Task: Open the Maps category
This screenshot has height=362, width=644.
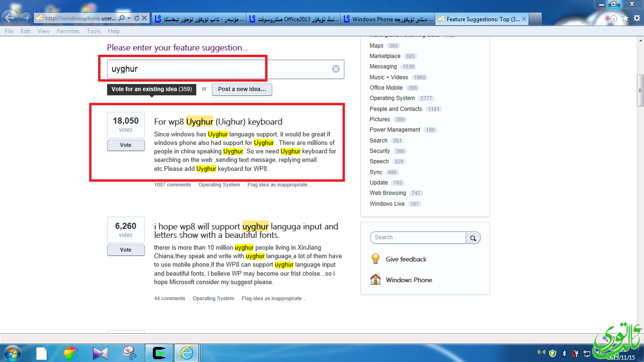Action: click(x=376, y=46)
